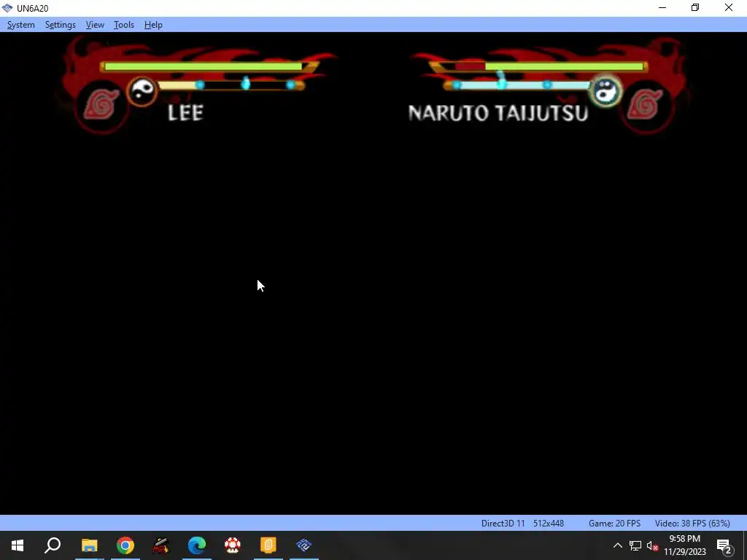Click Lee's red Leaf village symbol
This screenshot has width=747, height=560.
click(101, 104)
